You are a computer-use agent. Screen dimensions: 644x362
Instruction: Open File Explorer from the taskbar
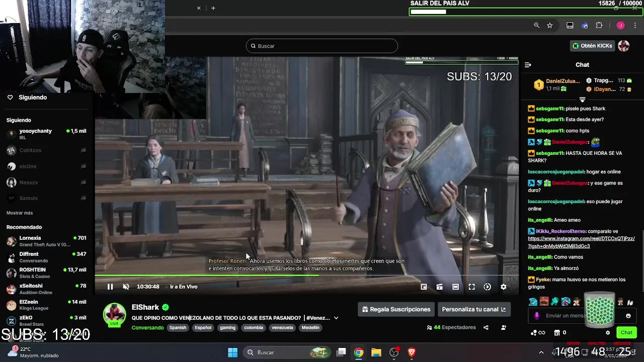coord(376,352)
